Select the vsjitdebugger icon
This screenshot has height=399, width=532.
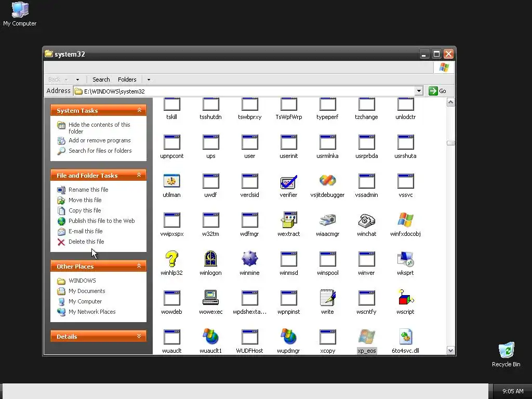click(327, 180)
